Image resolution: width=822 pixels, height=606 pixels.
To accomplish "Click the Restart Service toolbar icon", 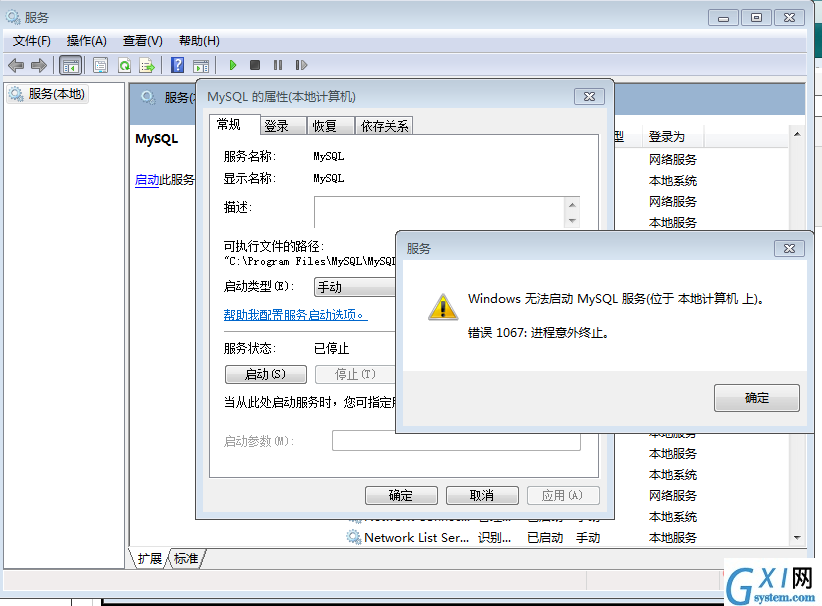I will pyautogui.click(x=301, y=65).
